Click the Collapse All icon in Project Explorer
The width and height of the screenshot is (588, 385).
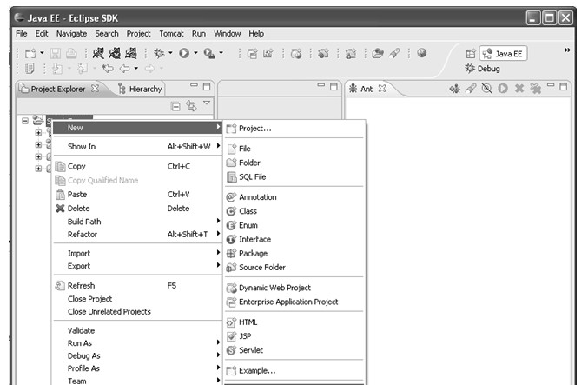point(175,107)
